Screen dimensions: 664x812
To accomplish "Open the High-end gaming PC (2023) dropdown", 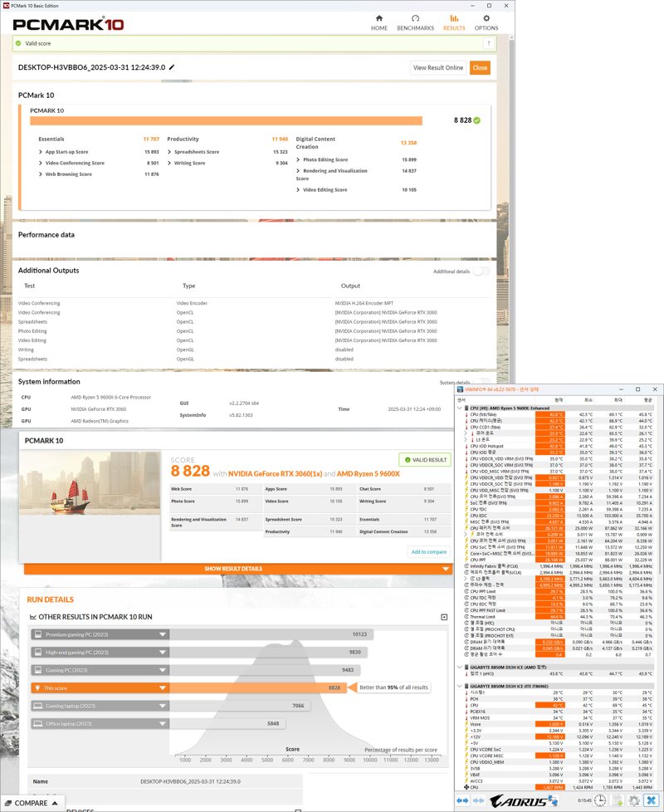I will tap(163, 653).
